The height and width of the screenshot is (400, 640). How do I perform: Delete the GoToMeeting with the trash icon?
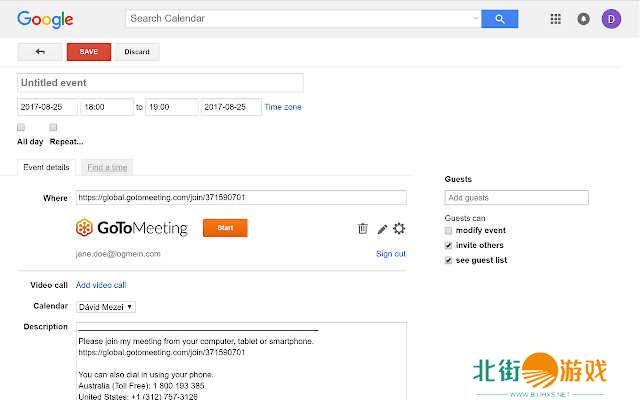pyautogui.click(x=363, y=228)
